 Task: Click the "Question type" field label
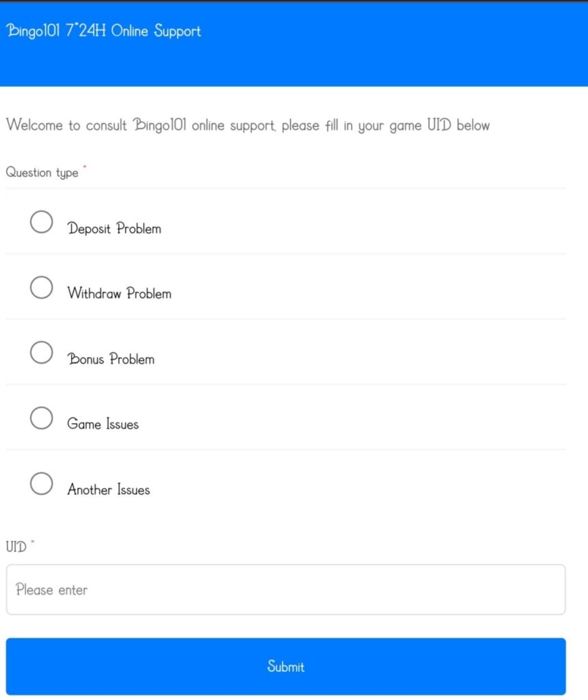click(x=42, y=173)
